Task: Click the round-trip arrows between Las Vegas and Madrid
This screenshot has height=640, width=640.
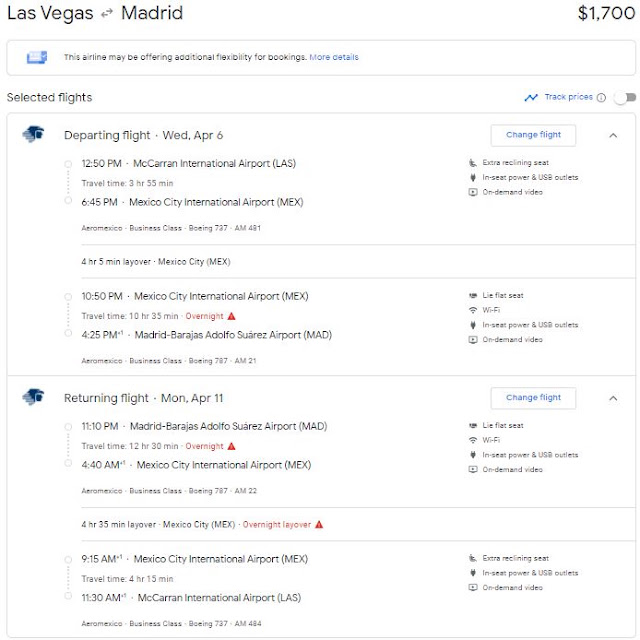Action: click(107, 14)
